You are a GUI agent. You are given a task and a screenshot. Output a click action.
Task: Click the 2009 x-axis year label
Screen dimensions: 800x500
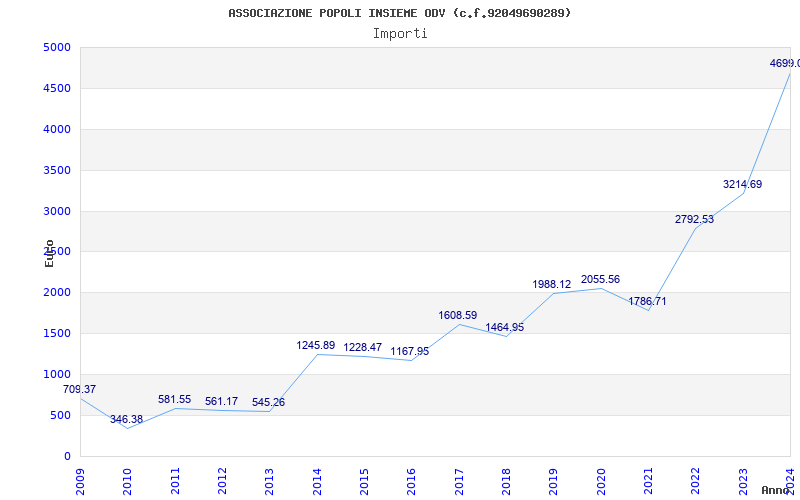click(x=80, y=482)
